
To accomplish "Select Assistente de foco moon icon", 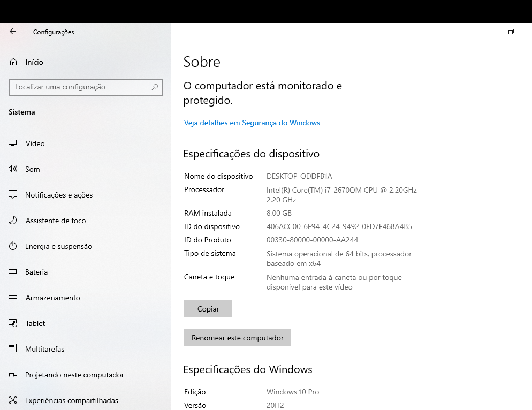I will pyautogui.click(x=12, y=221).
